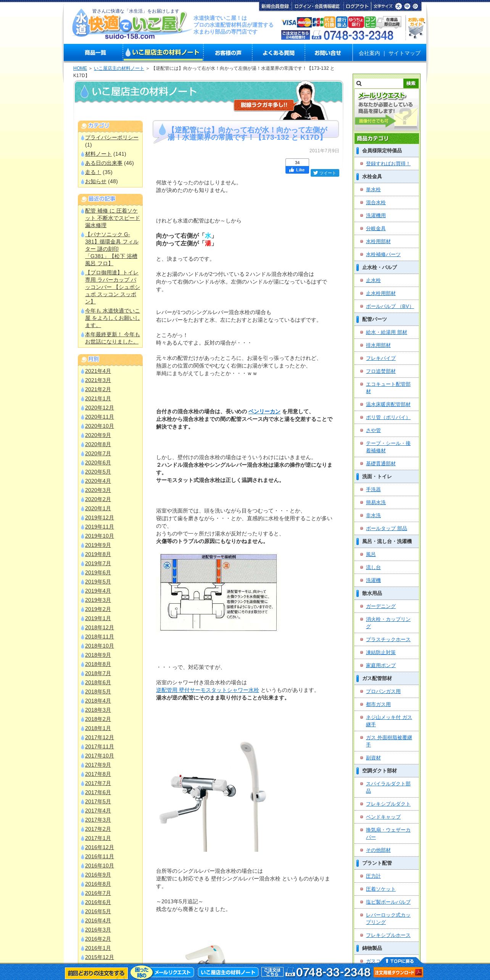Image resolution: width=490 pixels, height=980 pixels.
Task: Click いこ屋店主の材料ノート in bottom bar
Action: point(228,972)
